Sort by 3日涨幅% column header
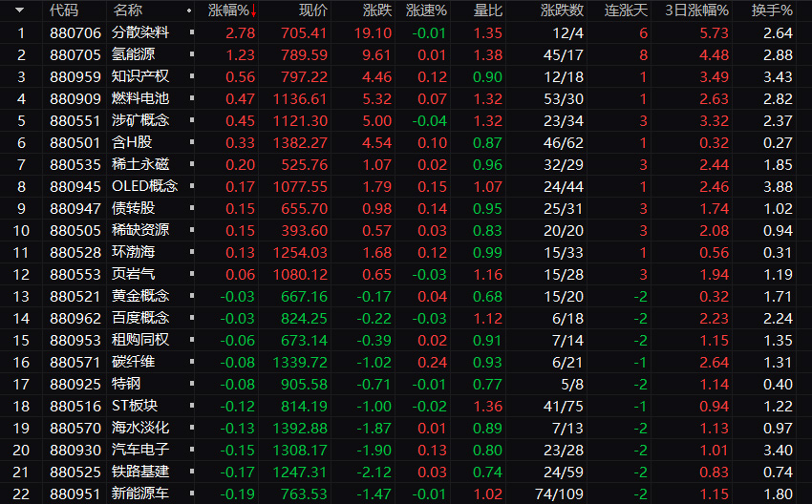The image size is (812, 504). pos(697,10)
